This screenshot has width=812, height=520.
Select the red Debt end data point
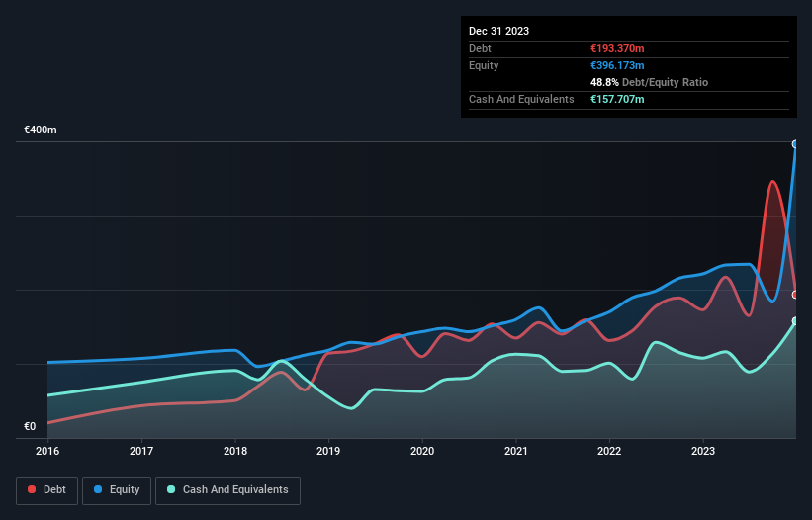(795, 295)
